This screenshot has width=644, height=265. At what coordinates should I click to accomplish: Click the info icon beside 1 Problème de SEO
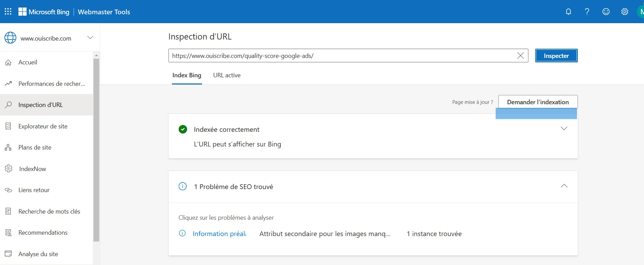183,186
